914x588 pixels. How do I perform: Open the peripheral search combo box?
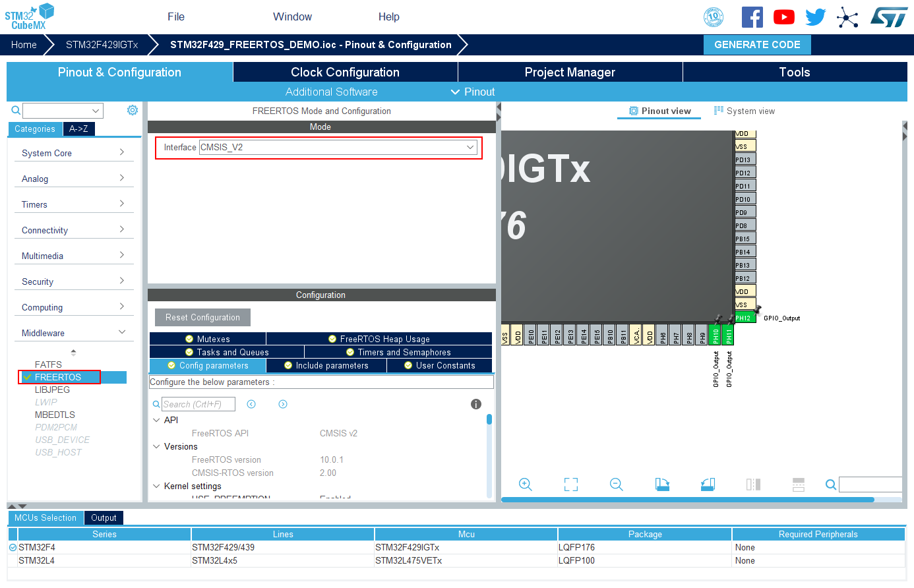click(x=63, y=111)
